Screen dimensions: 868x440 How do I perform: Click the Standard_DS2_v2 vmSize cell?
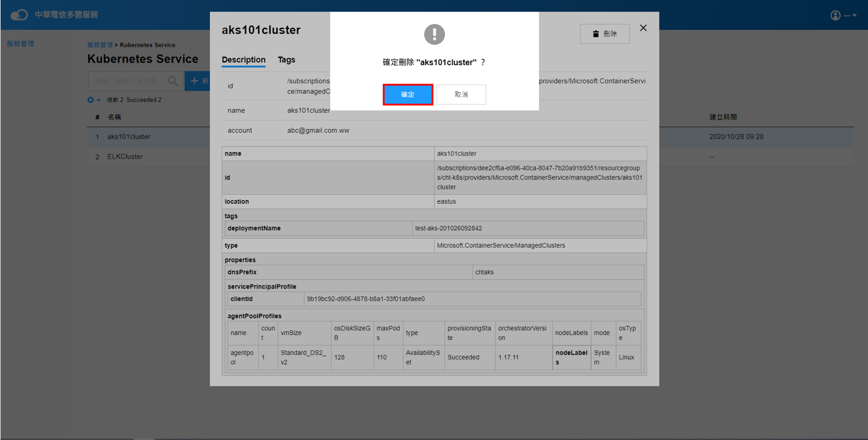304,357
